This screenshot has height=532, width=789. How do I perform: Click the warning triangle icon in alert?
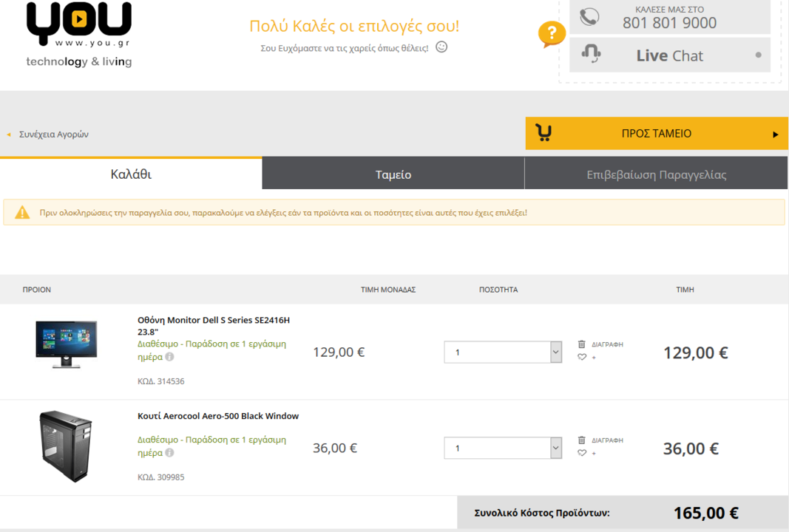point(22,212)
